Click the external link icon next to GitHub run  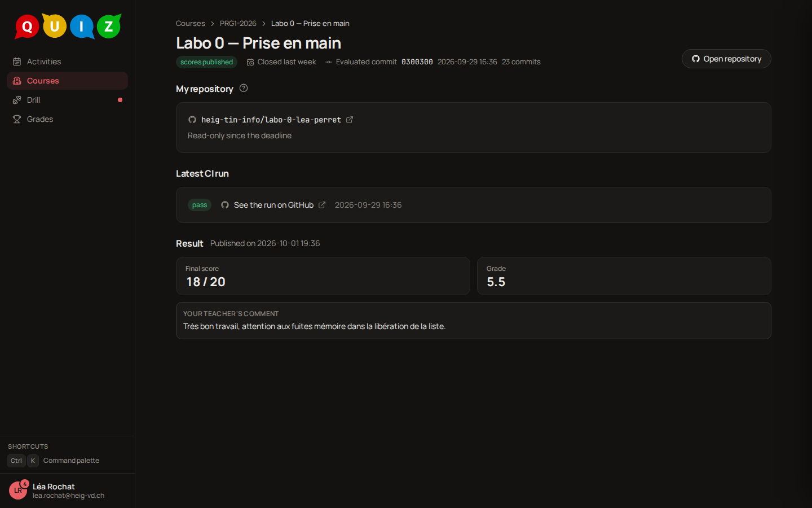[322, 205]
